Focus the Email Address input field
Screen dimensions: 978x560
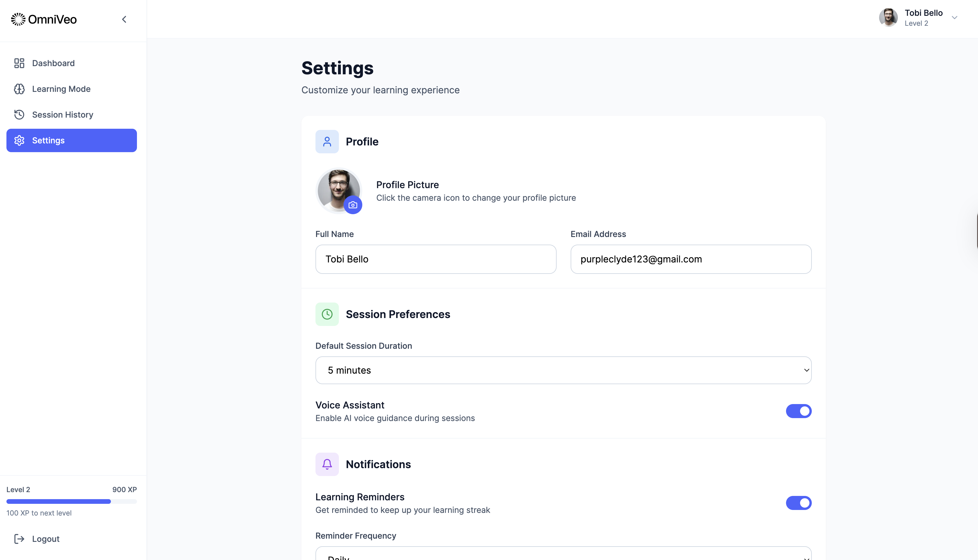click(x=691, y=259)
